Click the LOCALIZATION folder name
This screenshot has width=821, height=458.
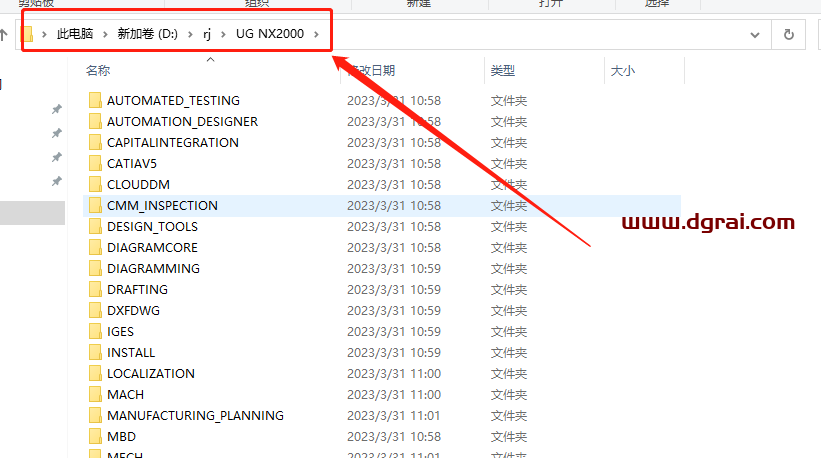coord(151,373)
